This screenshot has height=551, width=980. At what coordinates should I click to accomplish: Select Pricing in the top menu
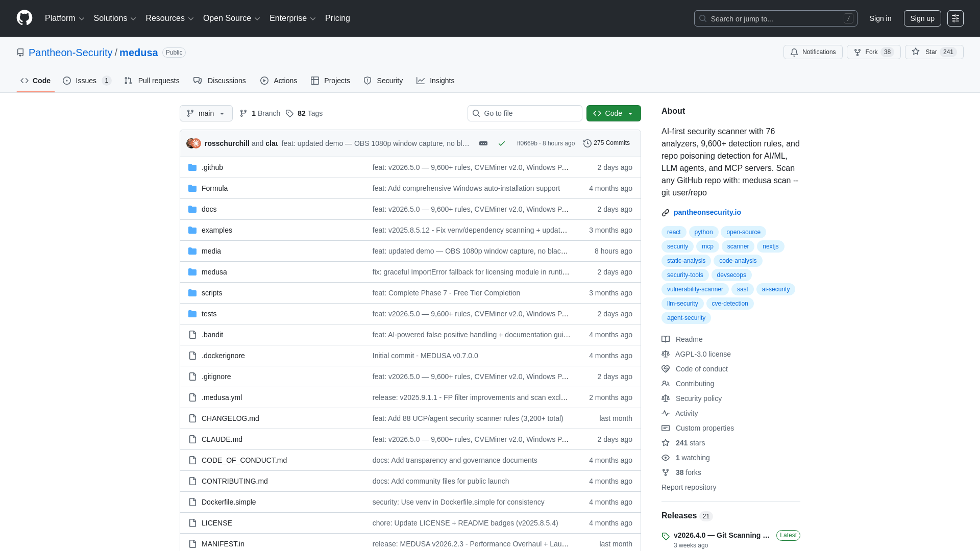point(337,18)
